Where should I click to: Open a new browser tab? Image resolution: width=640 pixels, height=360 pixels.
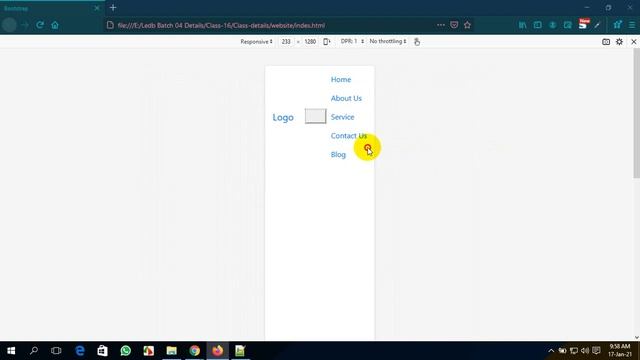pos(113,8)
